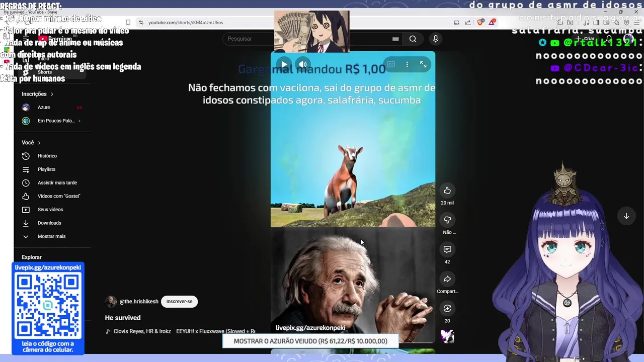The image size is (644, 362).
Task: Search by voice with the microphone
Action: pyautogui.click(x=436, y=39)
